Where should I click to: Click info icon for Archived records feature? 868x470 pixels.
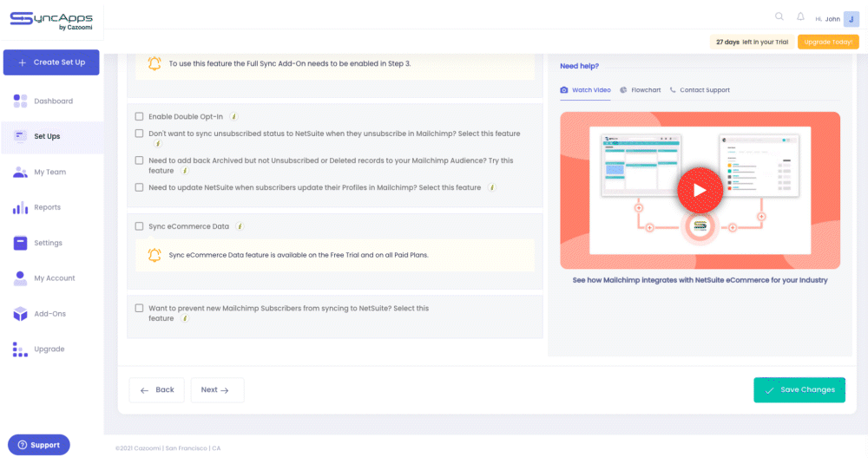185,171
